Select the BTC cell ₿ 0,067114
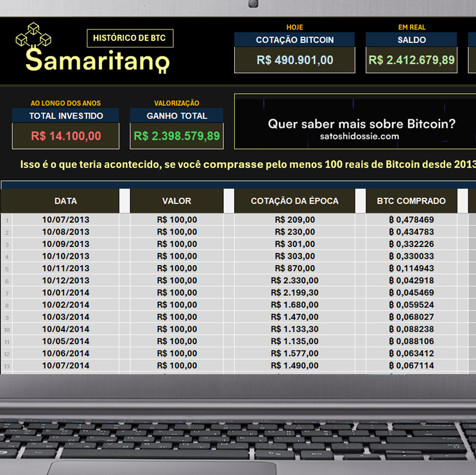This screenshot has height=475, width=476. coord(411,365)
